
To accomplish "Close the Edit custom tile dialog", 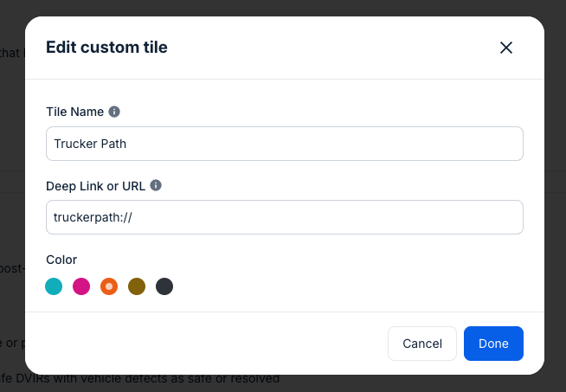I will (506, 48).
